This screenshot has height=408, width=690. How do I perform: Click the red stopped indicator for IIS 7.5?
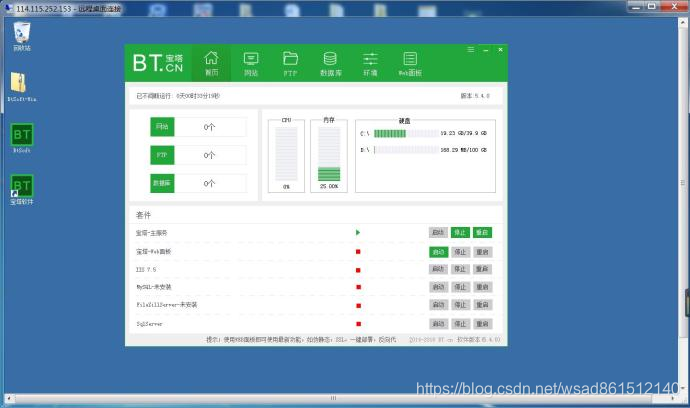point(358,270)
